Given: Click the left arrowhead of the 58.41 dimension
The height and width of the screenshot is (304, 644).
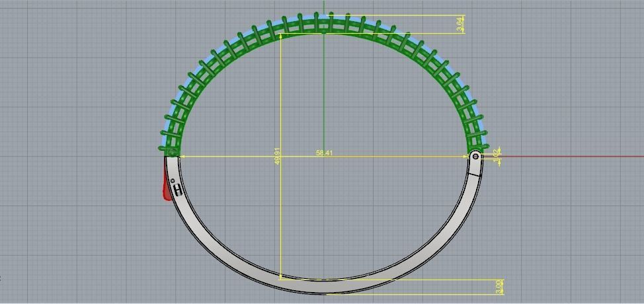Looking at the screenshot, I should pos(182,157).
